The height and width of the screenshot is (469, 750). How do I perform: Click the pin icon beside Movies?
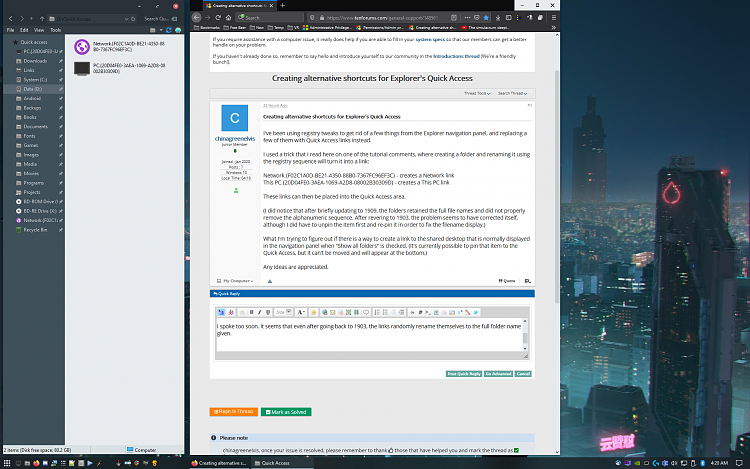(61, 174)
